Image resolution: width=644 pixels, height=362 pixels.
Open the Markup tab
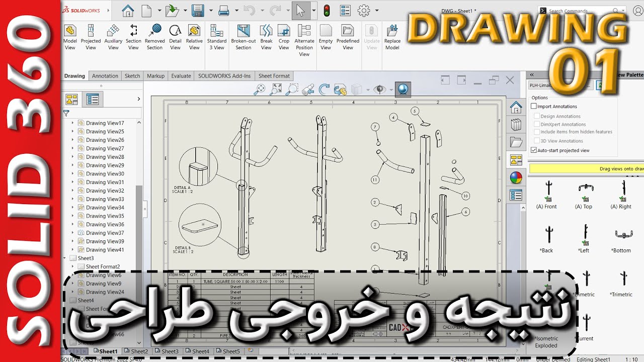click(x=155, y=76)
